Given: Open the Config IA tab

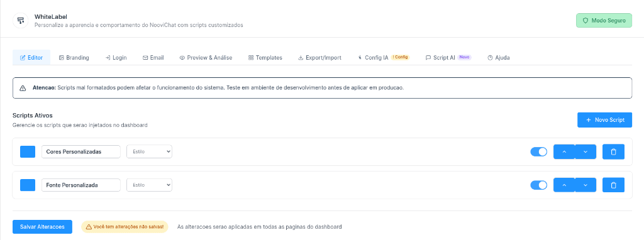Looking at the screenshot, I should click(x=384, y=57).
